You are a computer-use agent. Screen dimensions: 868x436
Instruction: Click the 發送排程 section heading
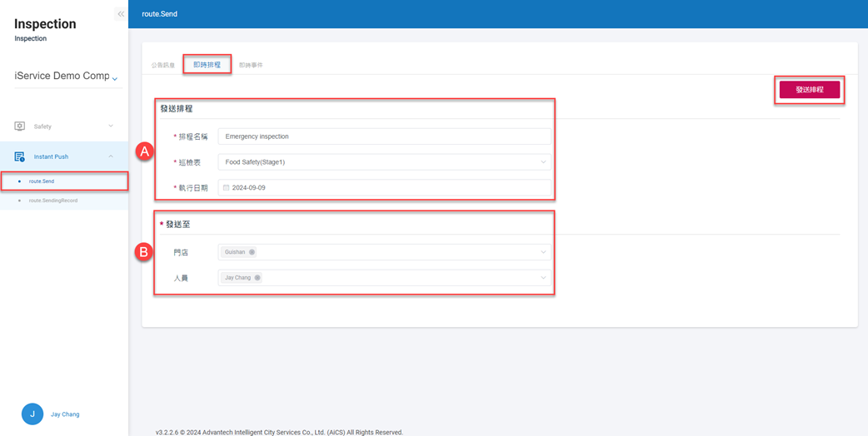click(177, 109)
